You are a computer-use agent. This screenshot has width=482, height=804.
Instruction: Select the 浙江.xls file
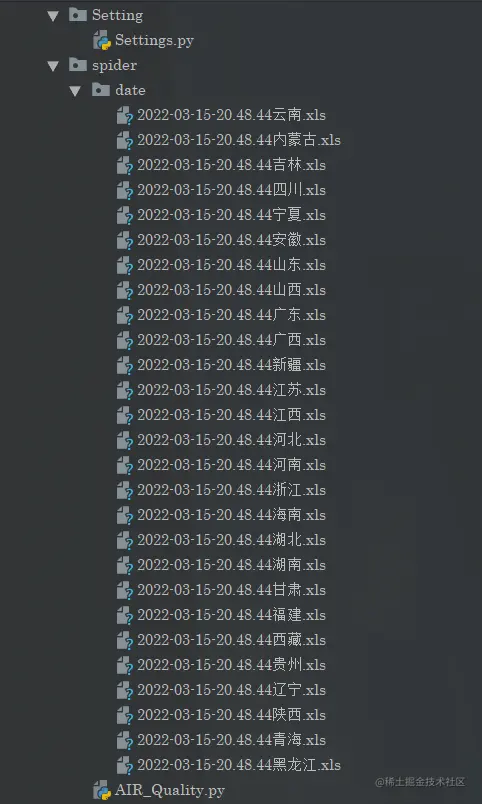[x=231, y=490]
